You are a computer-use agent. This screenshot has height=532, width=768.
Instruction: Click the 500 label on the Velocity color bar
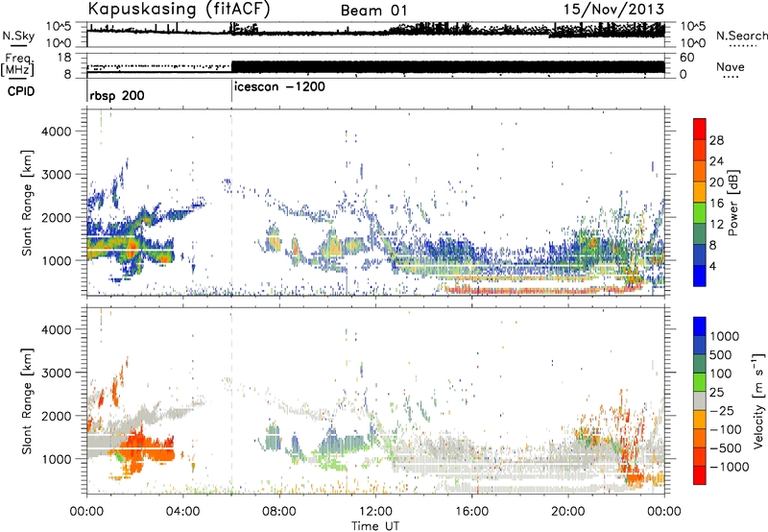tap(721, 354)
